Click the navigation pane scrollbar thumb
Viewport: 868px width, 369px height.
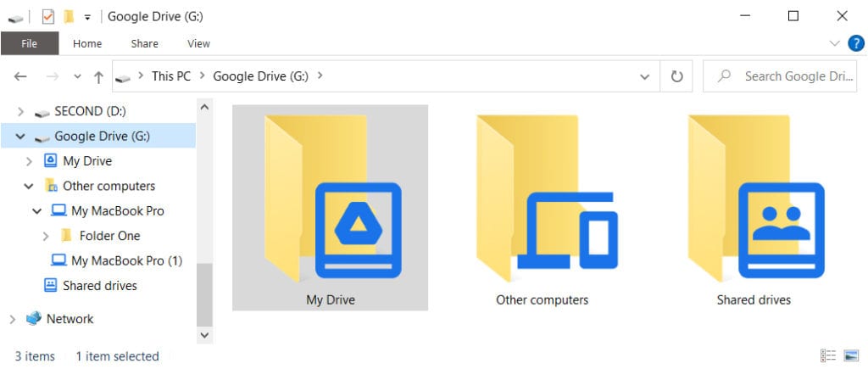pyautogui.click(x=204, y=294)
